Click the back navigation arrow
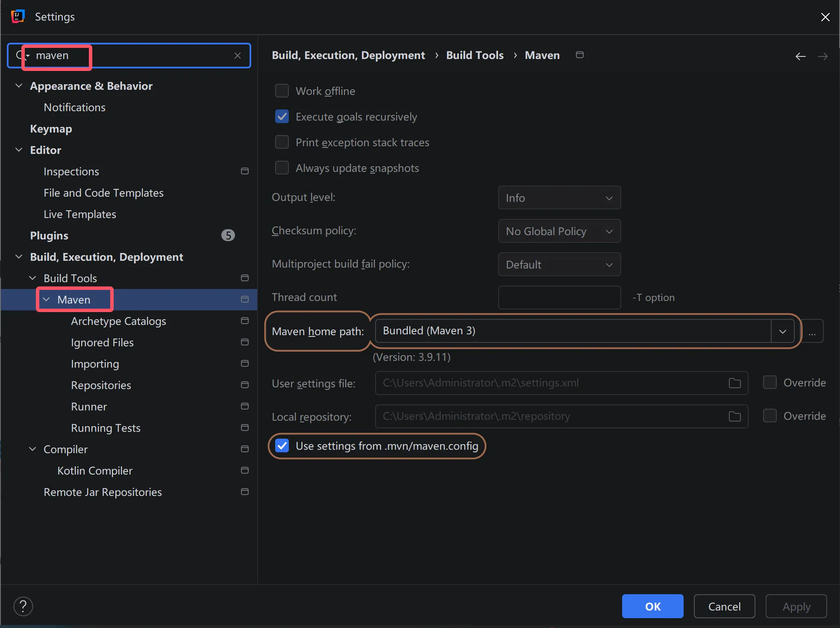The image size is (840, 628). (x=800, y=56)
